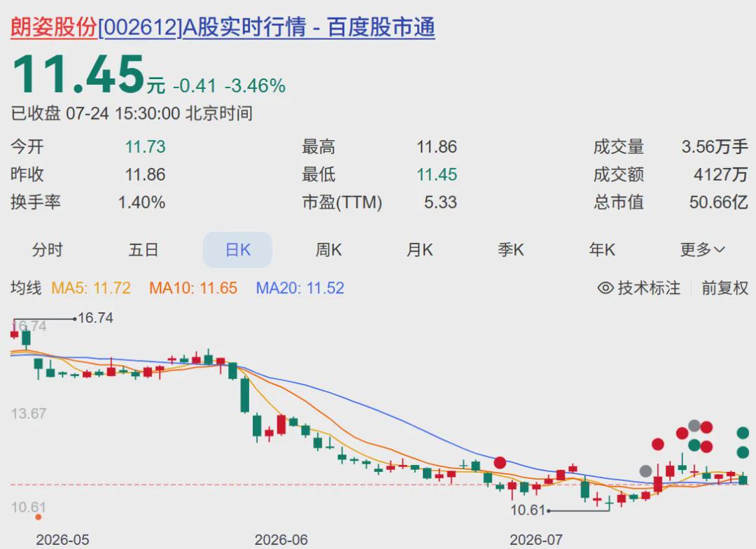Open the 朗姿股份[002612]A股实时行情 title link
The height and width of the screenshot is (549, 756).
tap(223, 27)
